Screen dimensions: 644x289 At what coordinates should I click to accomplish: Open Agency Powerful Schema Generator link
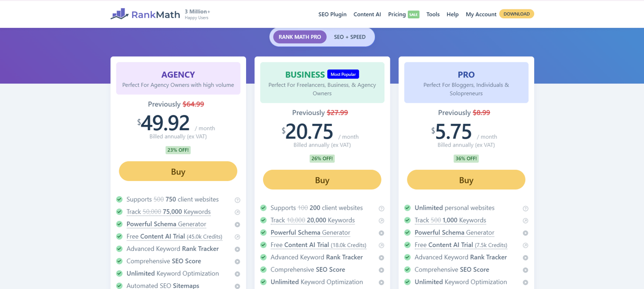[x=166, y=224]
